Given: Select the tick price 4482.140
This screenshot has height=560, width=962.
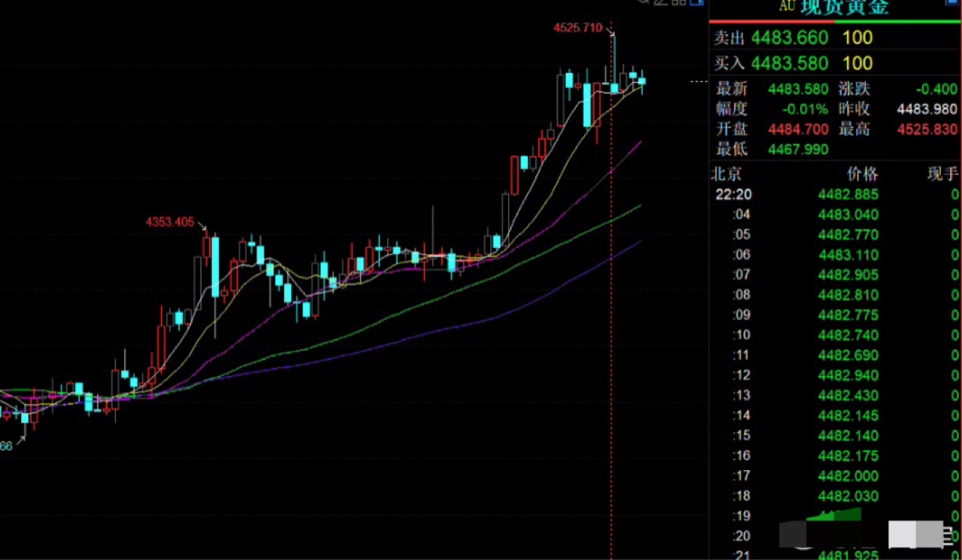Looking at the screenshot, I should click(849, 436).
